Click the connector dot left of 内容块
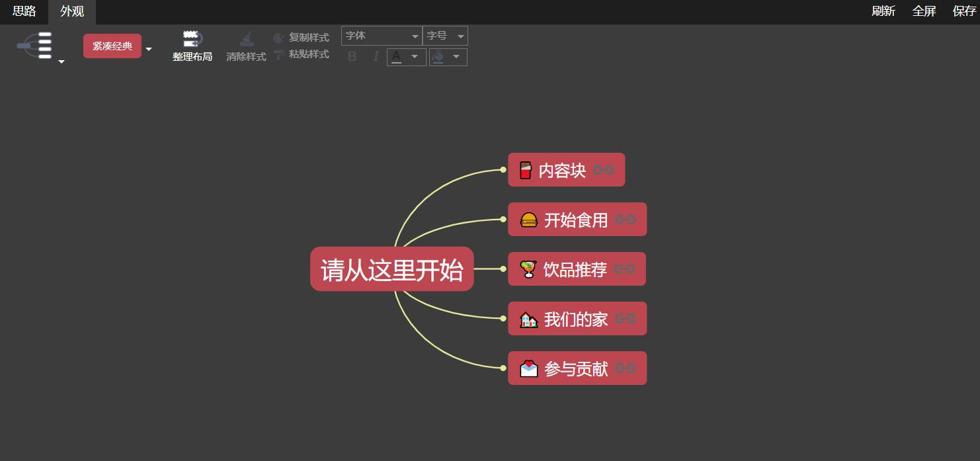Viewport: 980px width, 461px height. point(503,170)
